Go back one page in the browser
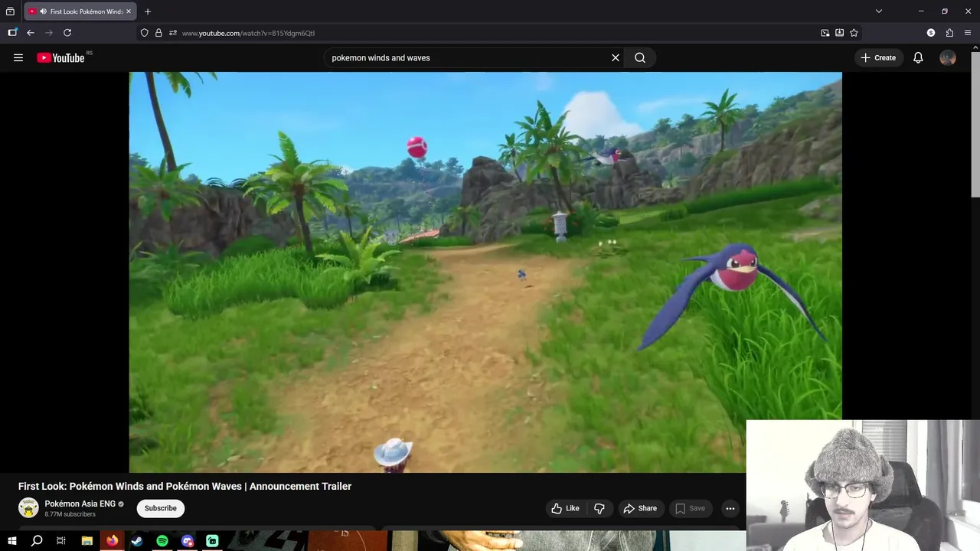This screenshot has height=551, width=980. click(x=31, y=33)
